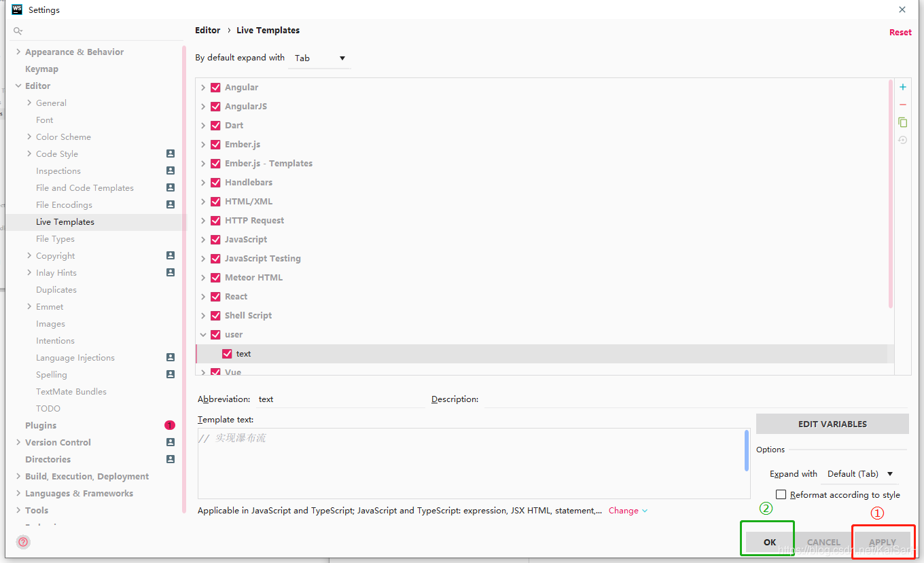Click the search magnifier icon in sidebar

point(18,31)
